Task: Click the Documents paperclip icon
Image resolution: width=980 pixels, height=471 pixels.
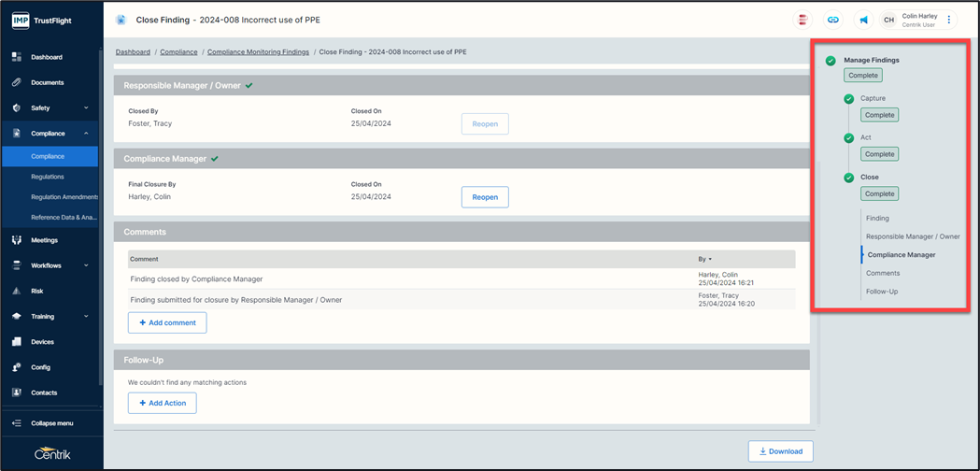Action: (x=16, y=82)
